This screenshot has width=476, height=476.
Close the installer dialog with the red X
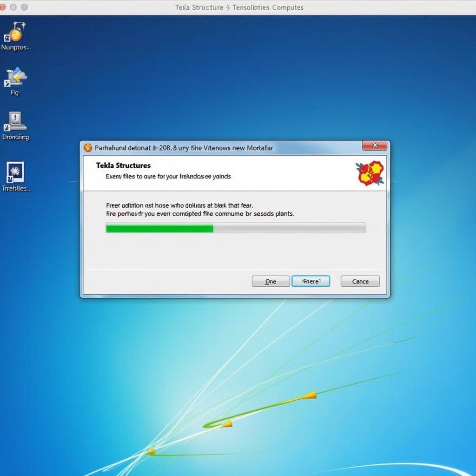click(x=375, y=145)
